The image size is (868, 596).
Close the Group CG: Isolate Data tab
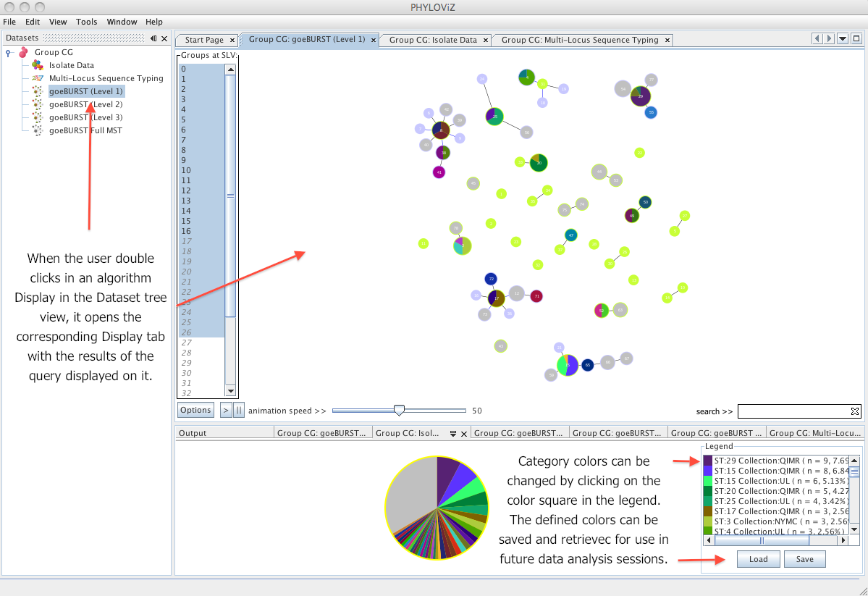click(486, 41)
